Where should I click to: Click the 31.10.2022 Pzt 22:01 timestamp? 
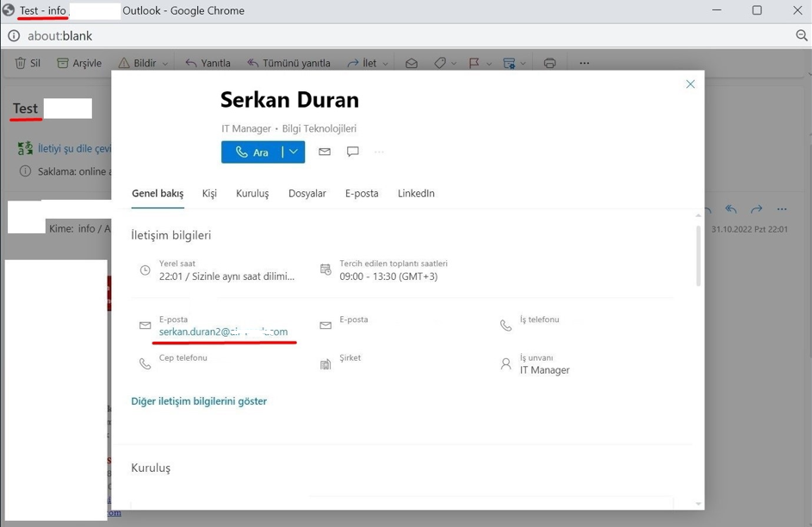pyautogui.click(x=749, y=229)
